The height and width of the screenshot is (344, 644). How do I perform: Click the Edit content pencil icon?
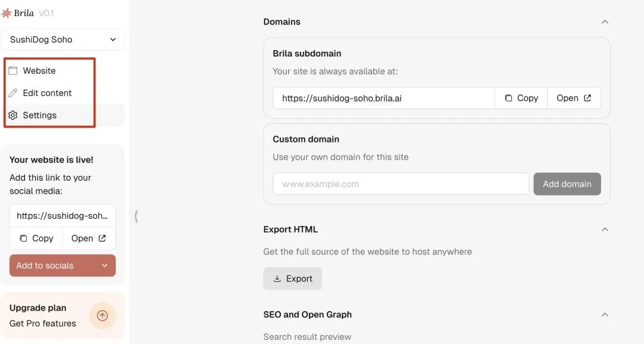[x=13, y=93]
